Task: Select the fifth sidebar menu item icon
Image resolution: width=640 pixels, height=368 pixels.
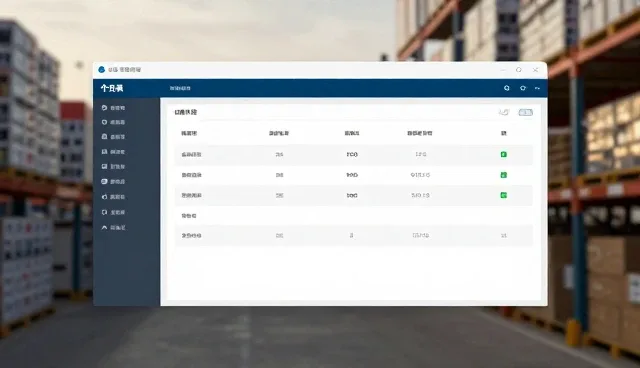Action: [x=104, y=166]
